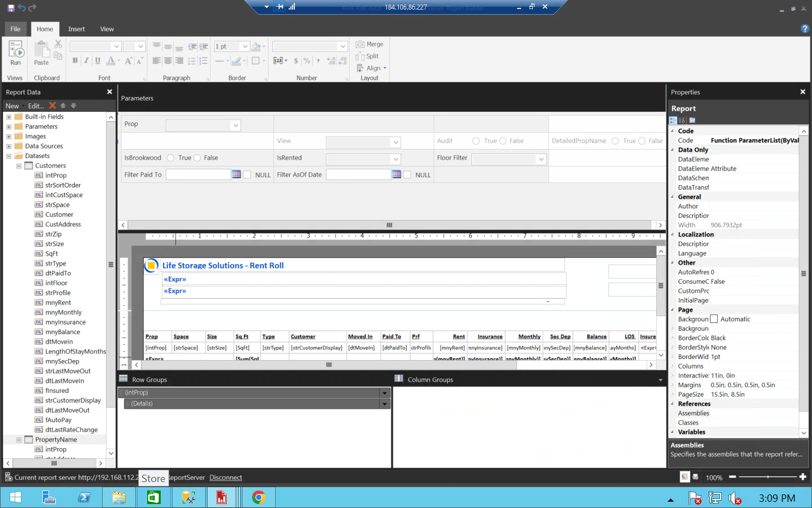Delete selected item with red X in Report Data
This screenshot has width=812, height=508.
tap(52, 106)
